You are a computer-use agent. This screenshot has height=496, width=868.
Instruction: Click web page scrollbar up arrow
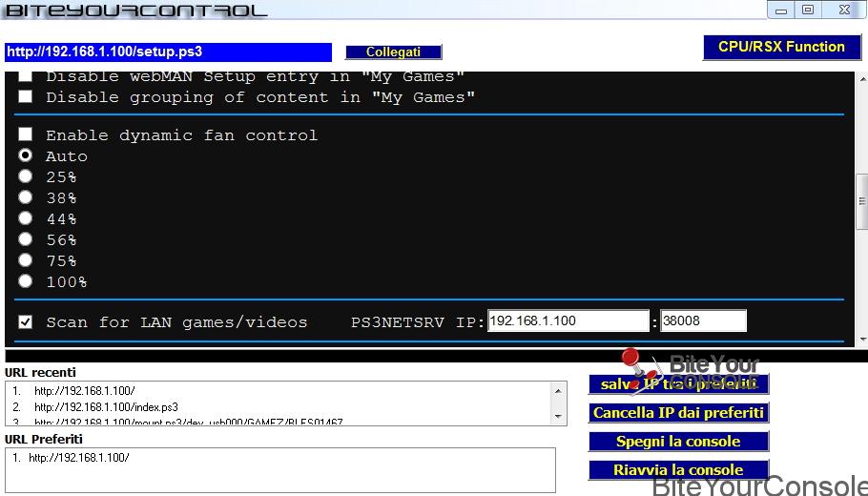click(862, 79)
